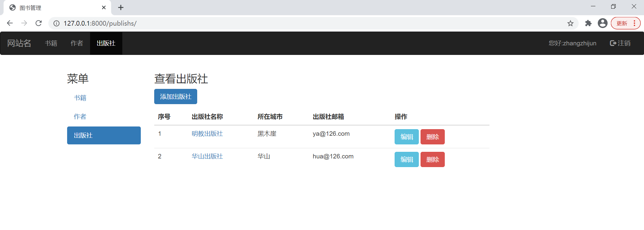Click the address bar URL field
The height and width of the screenshot is (230, 644).
[313, 23]
